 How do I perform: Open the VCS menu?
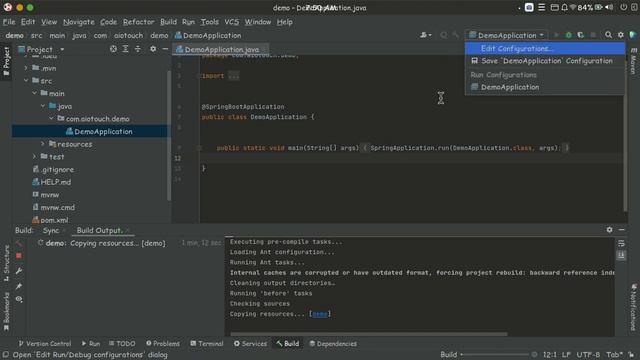pyautogui.click(x=231, y=22)
